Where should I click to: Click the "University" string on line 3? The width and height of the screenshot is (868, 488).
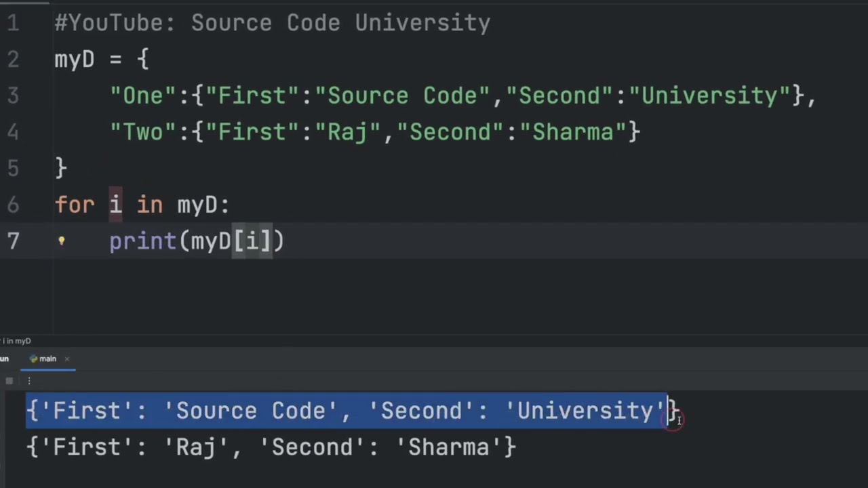[x=710, y=96]
